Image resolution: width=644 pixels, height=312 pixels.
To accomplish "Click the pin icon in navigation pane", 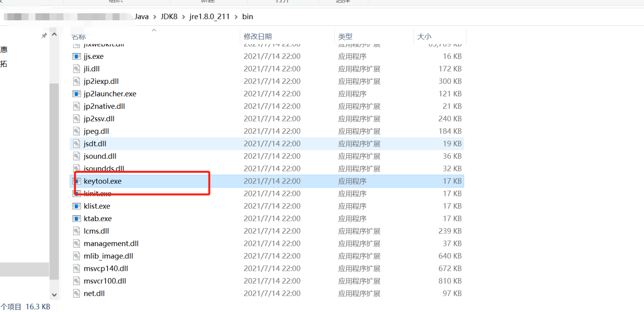I will coord(44,36).
